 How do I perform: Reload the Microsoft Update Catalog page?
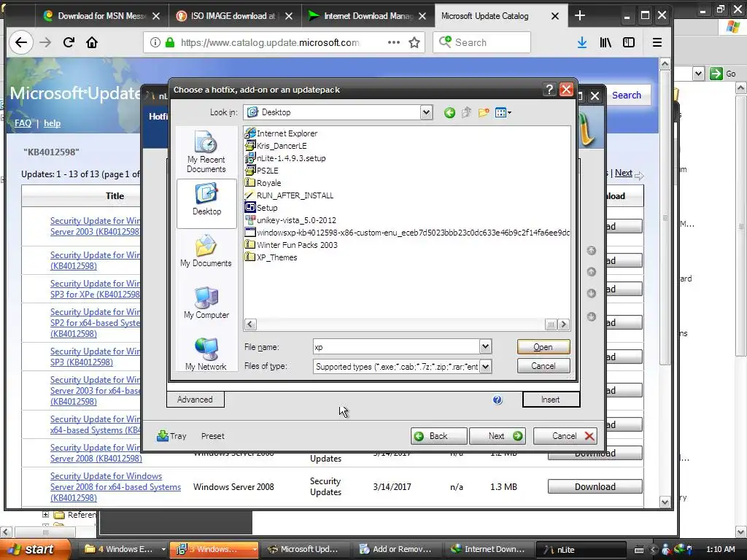tap(69, 42)
